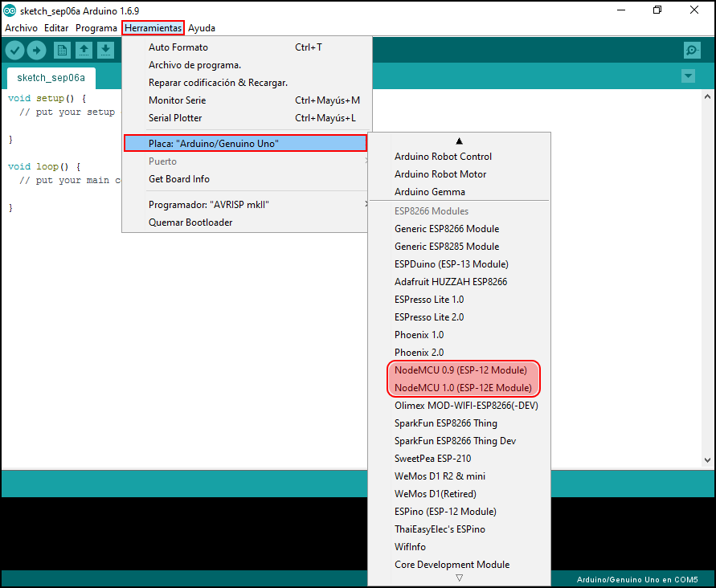
Task: Select ESPresso Lite 1.0 board
Action: tap(459, 300)
